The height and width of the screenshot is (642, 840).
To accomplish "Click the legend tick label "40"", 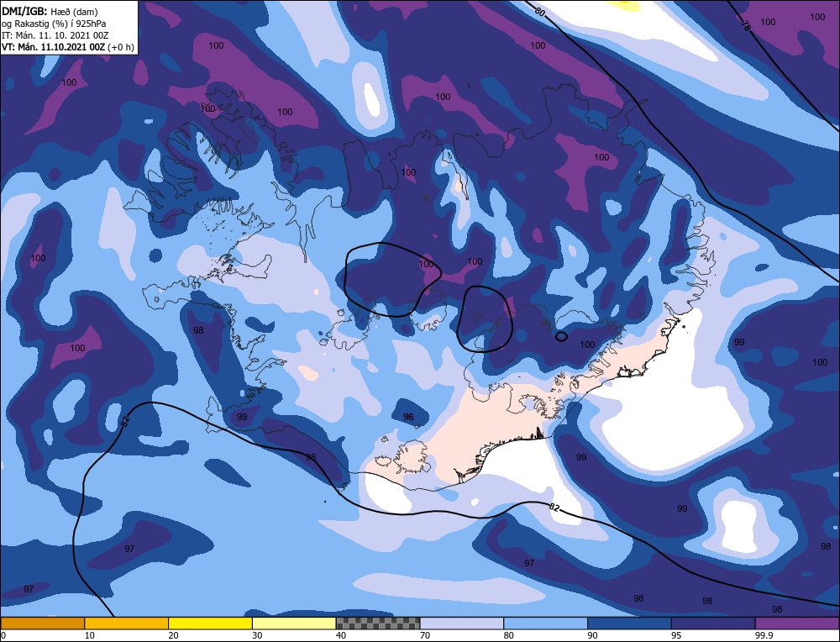I will pyautogui.click(x=341, y=635).
